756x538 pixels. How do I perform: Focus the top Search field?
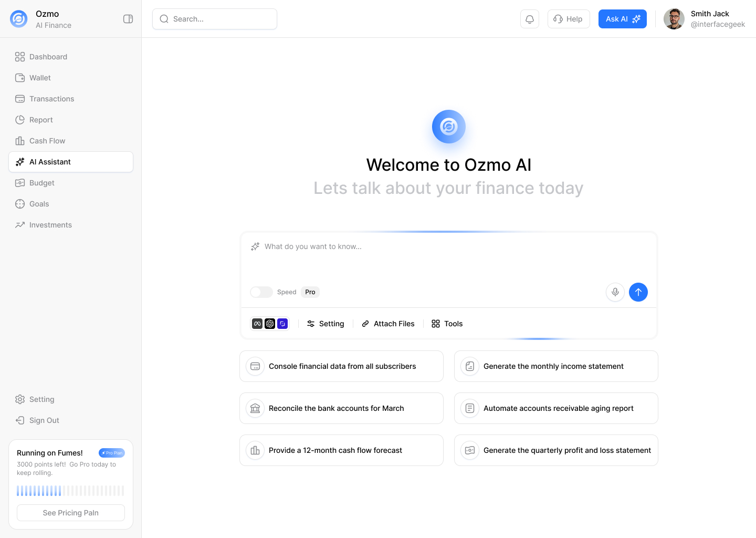tap(215, 19)
